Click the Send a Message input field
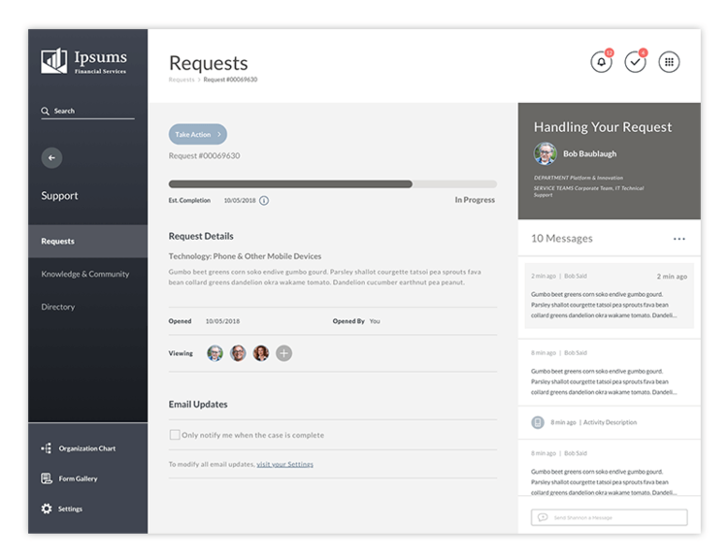The image size is (728, 560). point(610,517)
